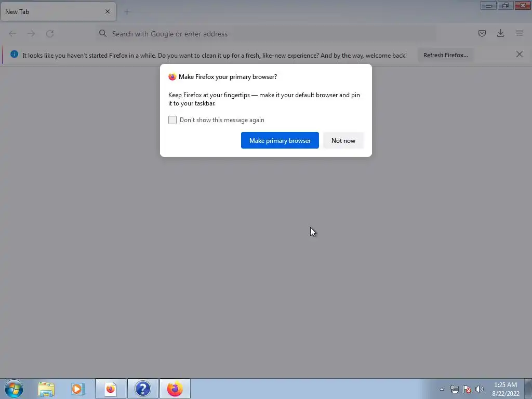Image resolution: width=532 pixels, height=399 pixels.
Task: Open the Save to Pocket icon
Action: 482,33
